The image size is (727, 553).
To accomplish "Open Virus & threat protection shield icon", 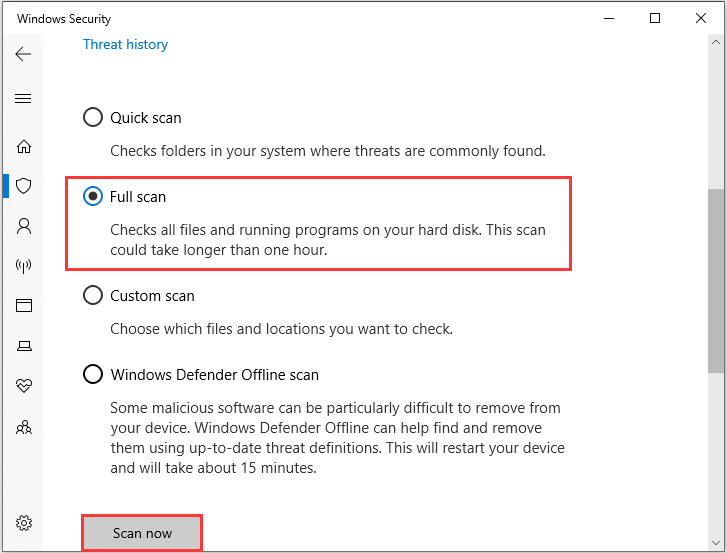I will (x=24, y=186).
